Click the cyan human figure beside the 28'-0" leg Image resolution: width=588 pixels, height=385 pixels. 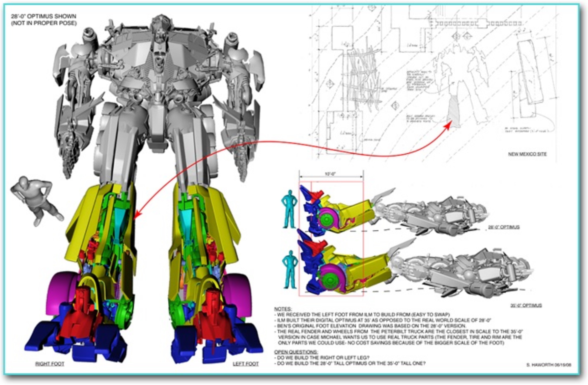tap(289, 209)
